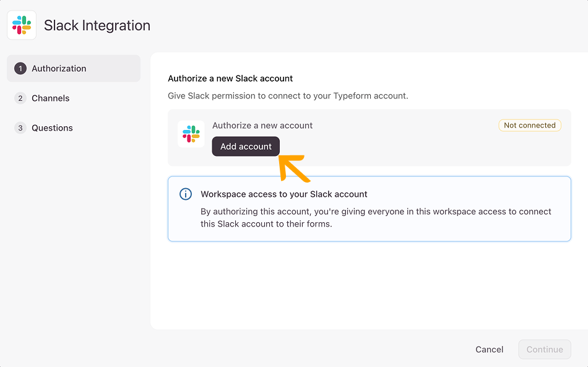Viewport: 588px width, 367px height.
Task: Click the label Authorize a new account
Action: pyautogui.click(x=262, y=126)
